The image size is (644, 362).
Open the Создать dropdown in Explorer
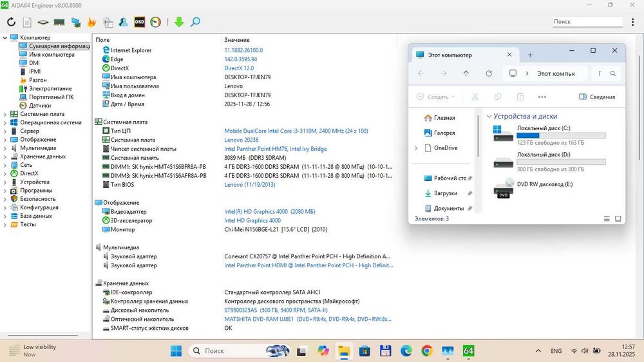[436, 97]
